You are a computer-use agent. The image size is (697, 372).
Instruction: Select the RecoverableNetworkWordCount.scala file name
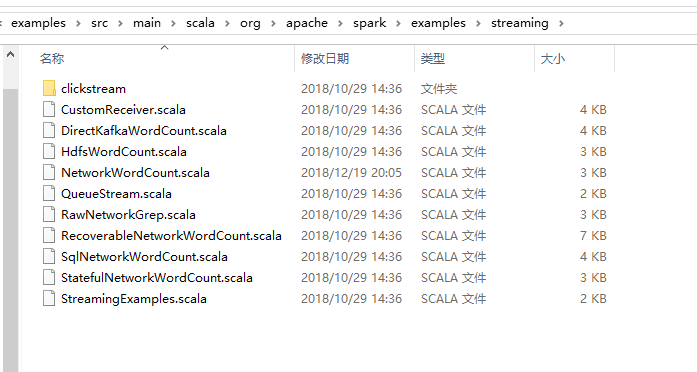tap(171, 236)
